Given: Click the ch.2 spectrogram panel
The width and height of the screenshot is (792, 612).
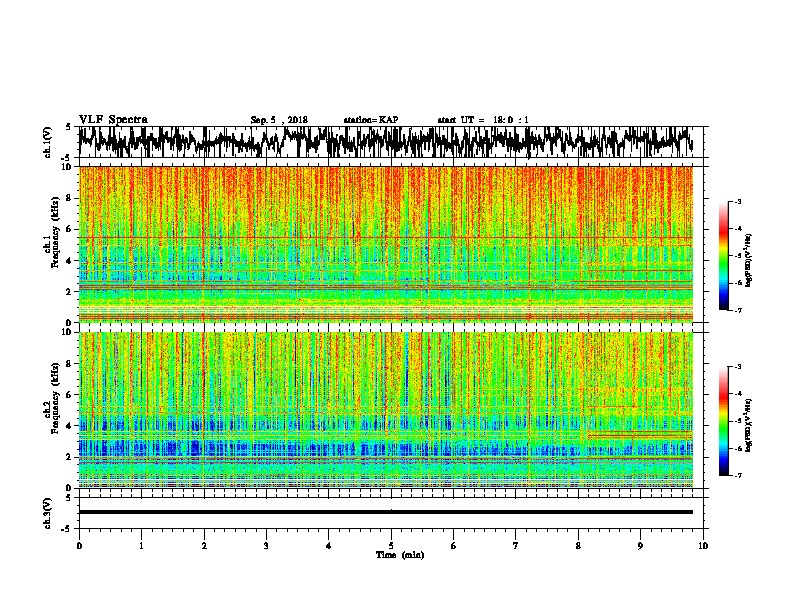Looking at the screenshot, I should (386, 410).
